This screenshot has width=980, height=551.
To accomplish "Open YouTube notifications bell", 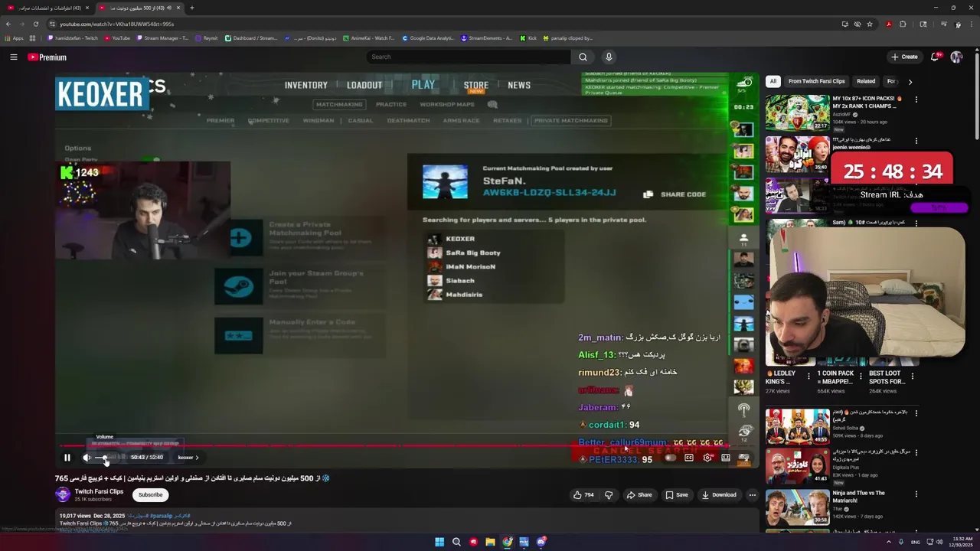I will pyautogui.click(x=935, y=57).
